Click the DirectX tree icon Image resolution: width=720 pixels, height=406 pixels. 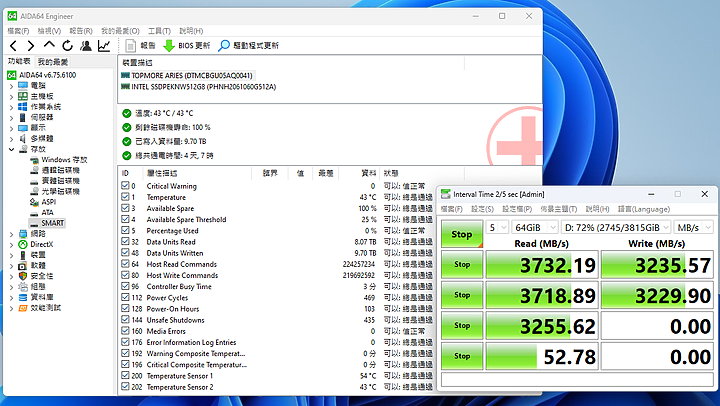click(23, 244)
